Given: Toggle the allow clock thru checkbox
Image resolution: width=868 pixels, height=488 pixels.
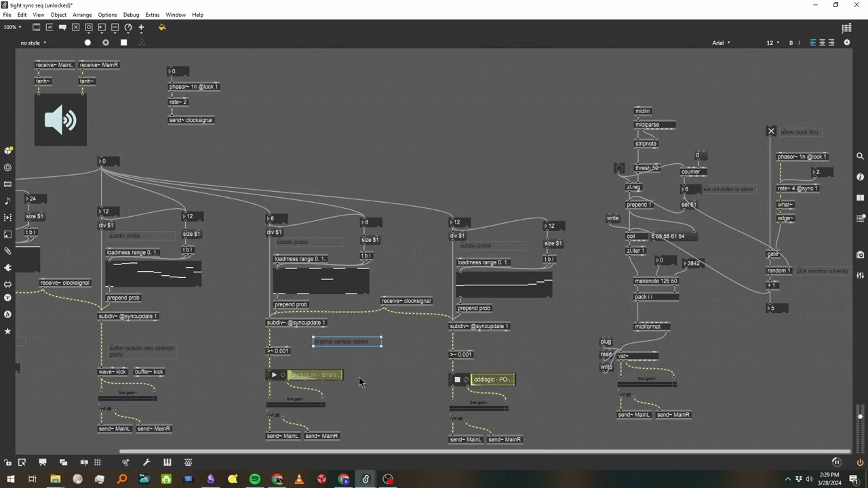Looking at the screenshot, I should point(771,131).
